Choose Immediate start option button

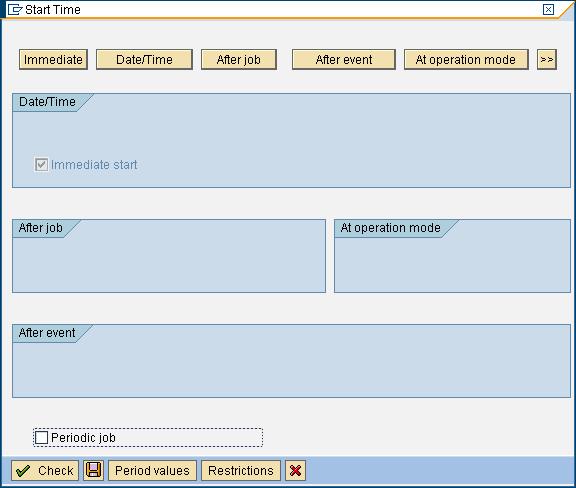(53, 60)
